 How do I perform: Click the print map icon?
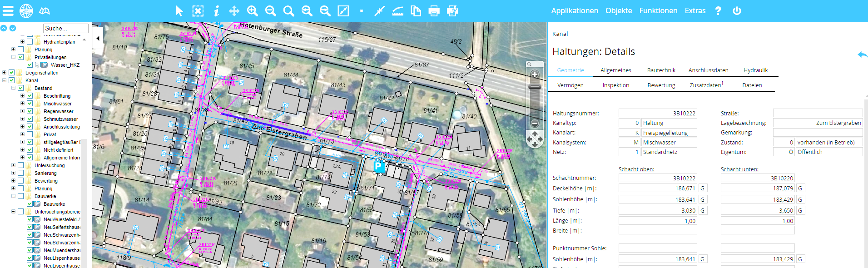tap(434, 11)
